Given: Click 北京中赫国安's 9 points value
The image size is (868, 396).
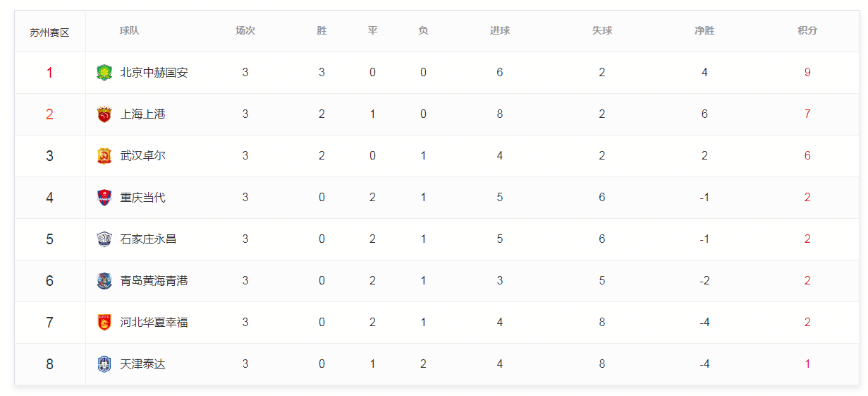Looking at the screenshot, I should click(x=807, y=73).
